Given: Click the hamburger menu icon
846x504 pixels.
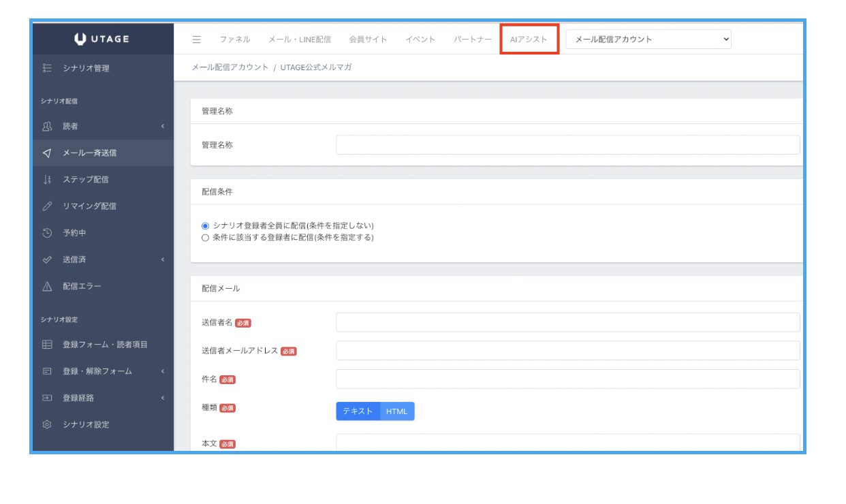Looking at the screenshot, I should (196, 40).
